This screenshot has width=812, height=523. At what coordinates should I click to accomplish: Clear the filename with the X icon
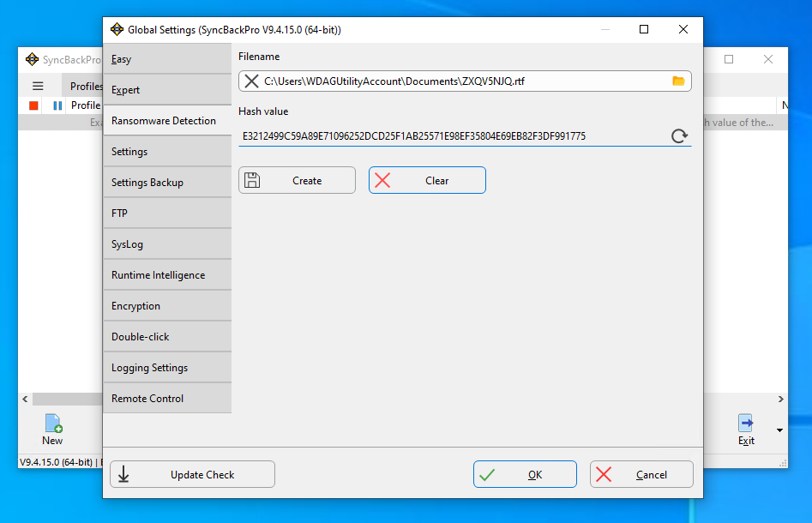click(252, 81)
